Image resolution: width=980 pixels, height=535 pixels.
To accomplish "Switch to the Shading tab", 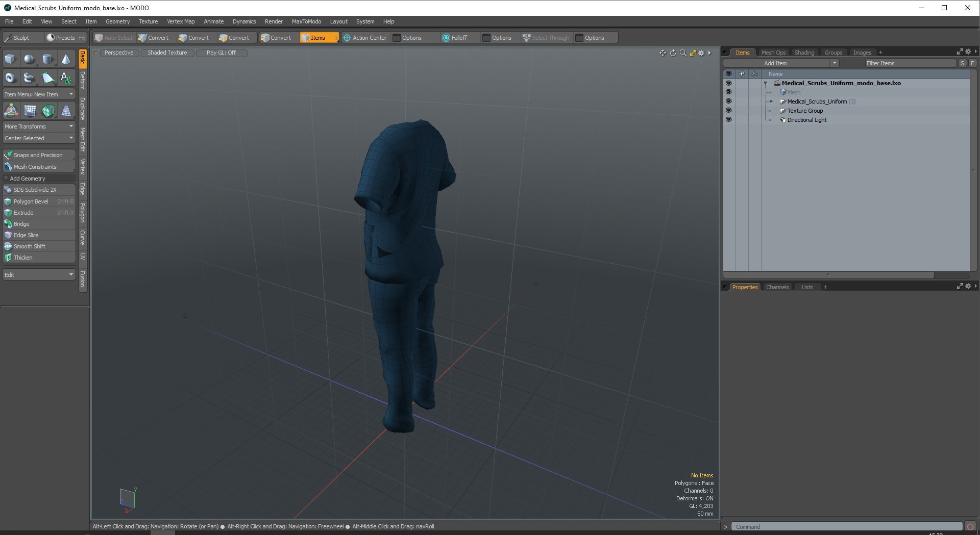I will pos(804,53).
